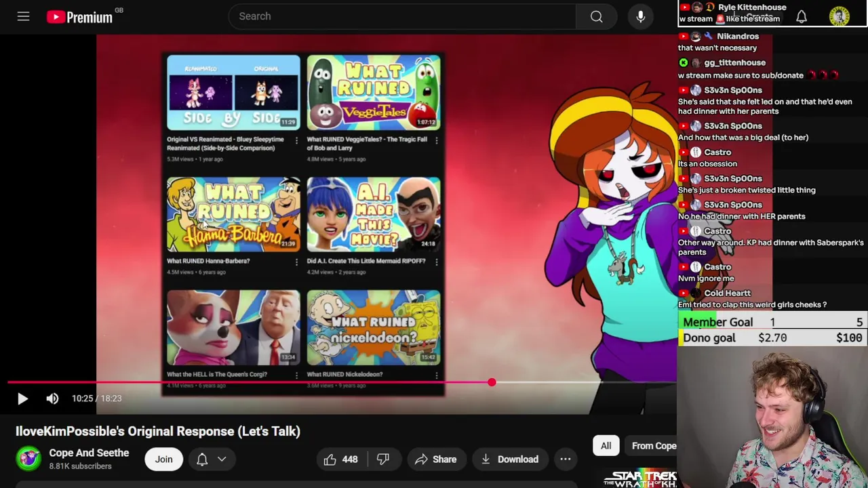Viewport: 868px width, 488px height.
Task: Click 'that wasn't necessary' chat message
Action: (717, 47)
